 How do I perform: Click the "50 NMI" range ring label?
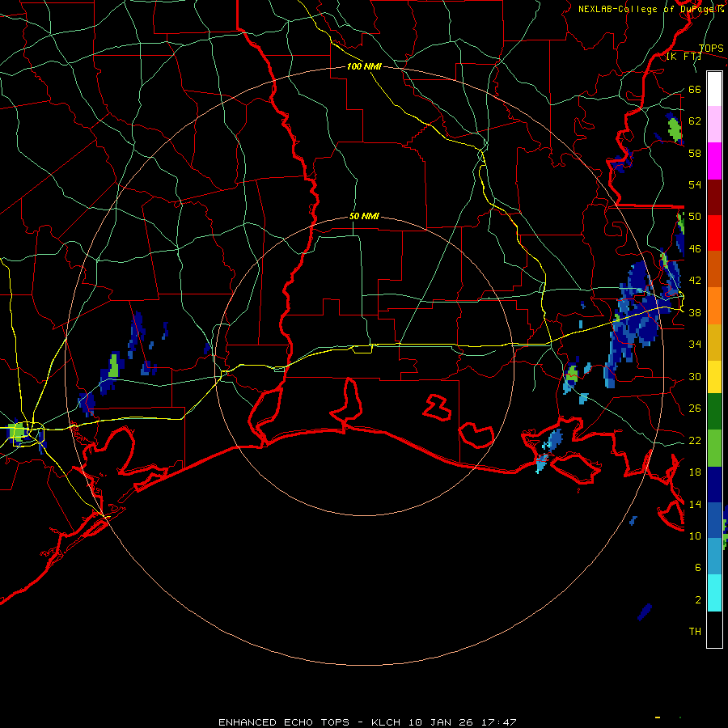pos(364,216)
